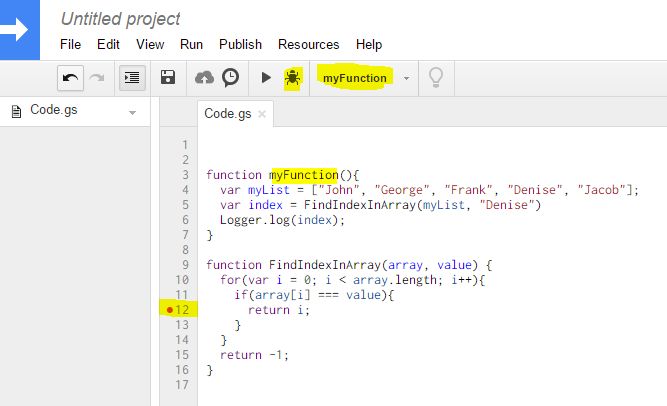Open current project's triggers clock icon
Screen dimensions: 667x406
[231, 77]
